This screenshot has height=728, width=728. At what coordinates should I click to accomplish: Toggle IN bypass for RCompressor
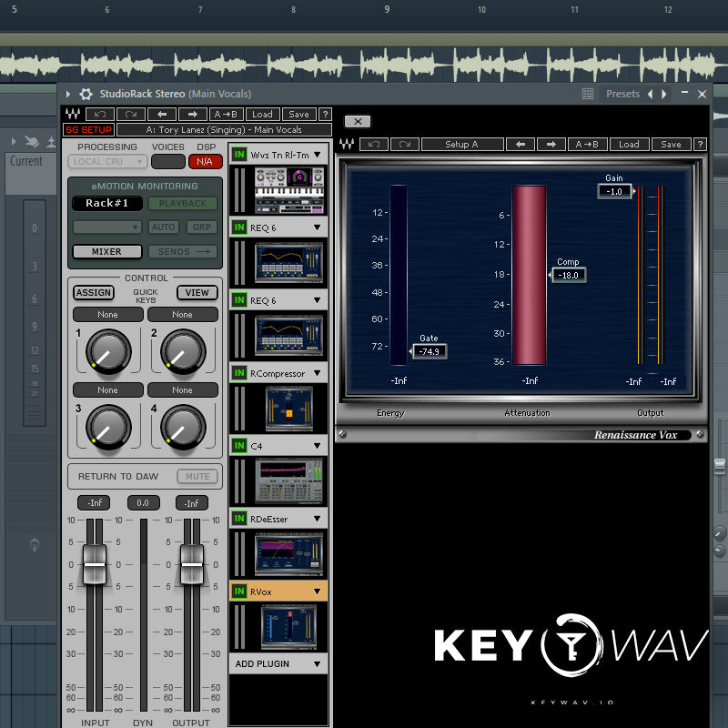239,373
